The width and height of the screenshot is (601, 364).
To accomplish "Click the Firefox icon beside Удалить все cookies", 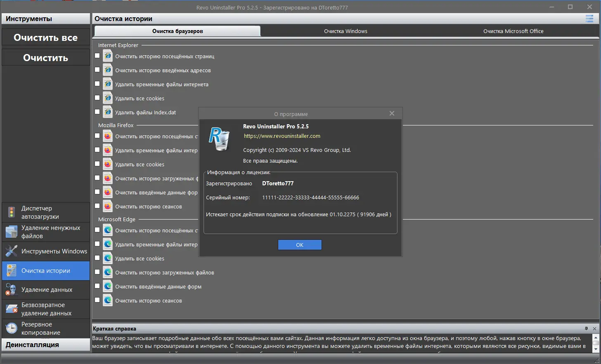I will tap(108, 164).
